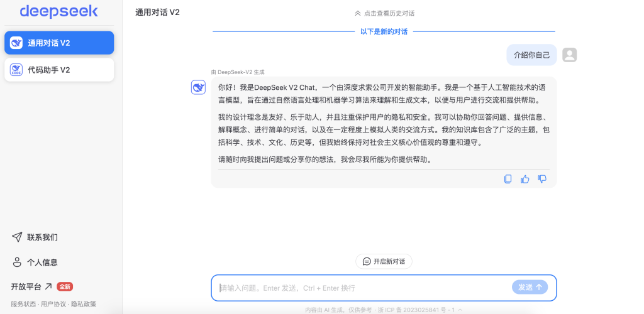Expand the chevron next to ICP number
Screen dimensions: 644x314
tap(460, 310)
